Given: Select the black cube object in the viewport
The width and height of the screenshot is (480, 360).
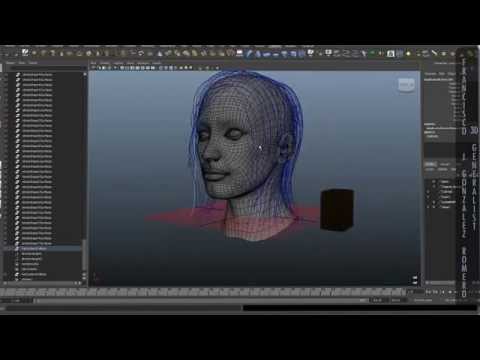Looking at the screenshot, I should (337, 210).
